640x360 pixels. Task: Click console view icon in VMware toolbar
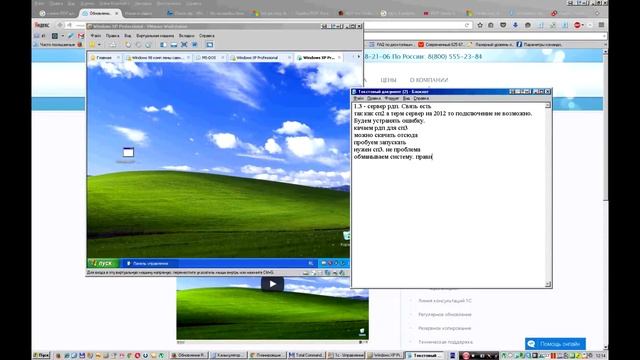(209, 44)
